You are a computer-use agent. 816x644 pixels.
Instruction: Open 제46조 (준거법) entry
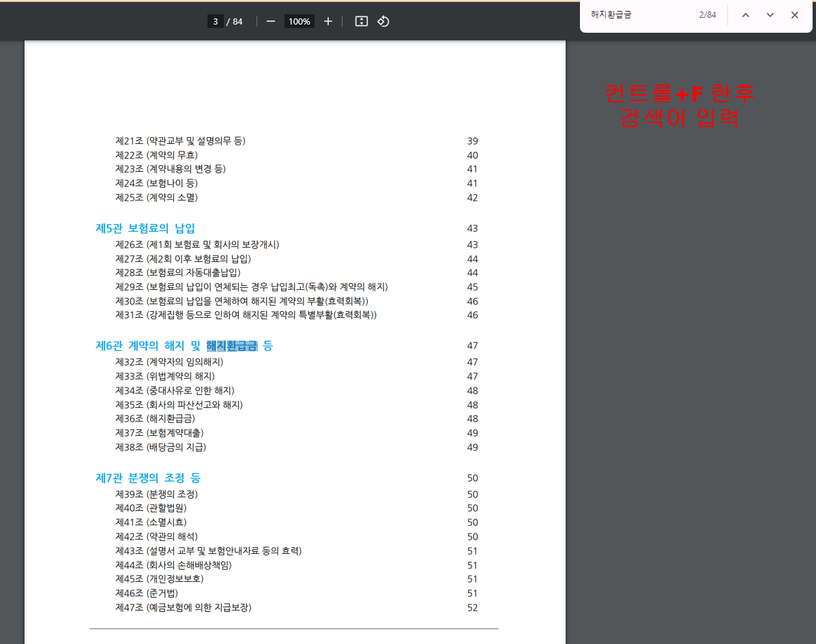(146, 593)
